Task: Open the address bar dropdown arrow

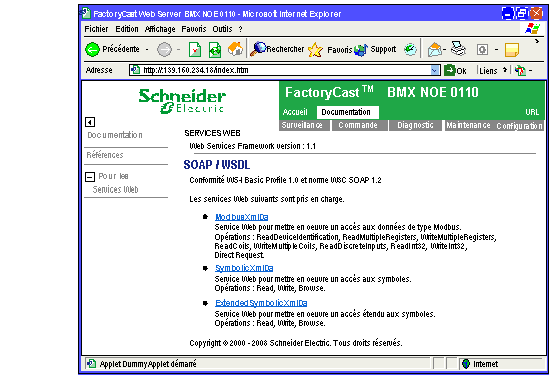Action: point(435,70)
